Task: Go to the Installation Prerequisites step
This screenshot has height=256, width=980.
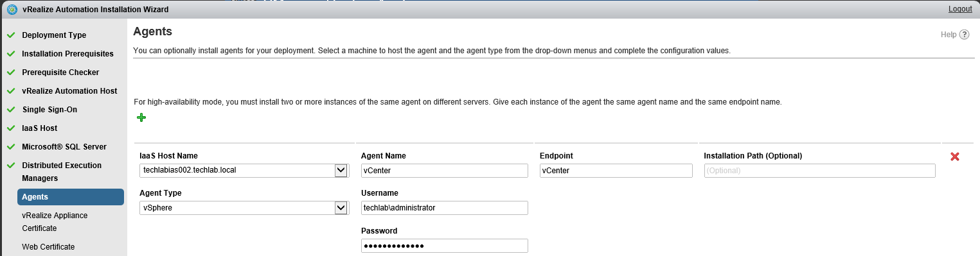Action: coord(67,54)
